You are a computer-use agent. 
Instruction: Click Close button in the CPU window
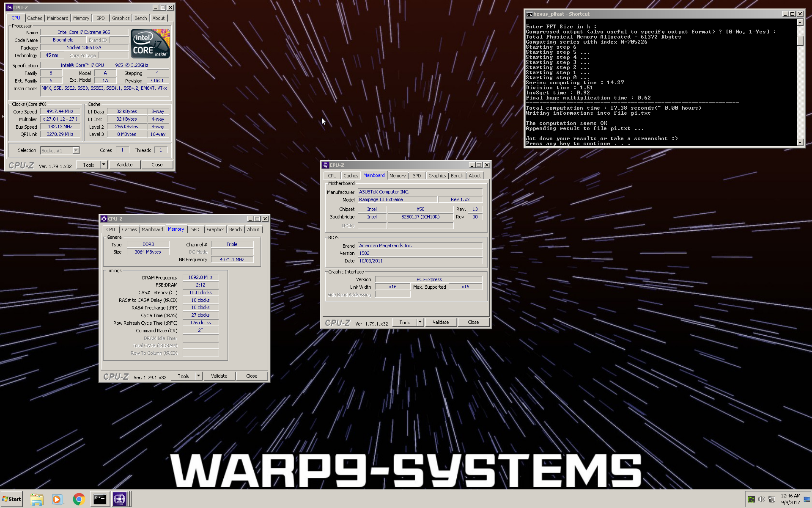(157, 165)
